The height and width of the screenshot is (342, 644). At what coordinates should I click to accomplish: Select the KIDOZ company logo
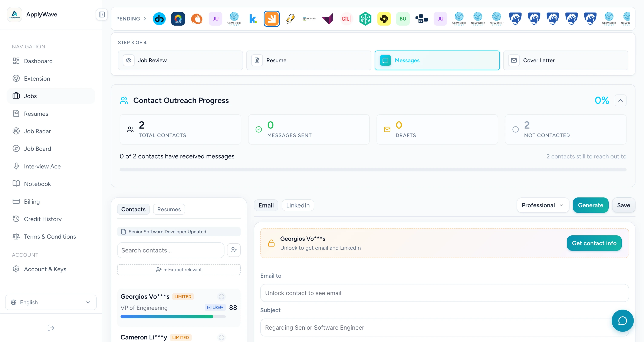pos(178,19)
